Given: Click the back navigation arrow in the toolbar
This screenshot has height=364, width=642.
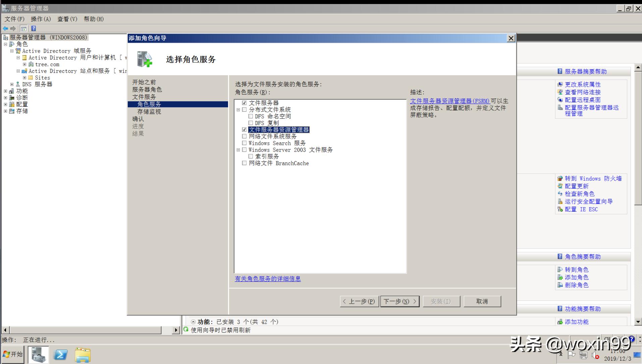Looking at the screenshot, I should (5, 28).
